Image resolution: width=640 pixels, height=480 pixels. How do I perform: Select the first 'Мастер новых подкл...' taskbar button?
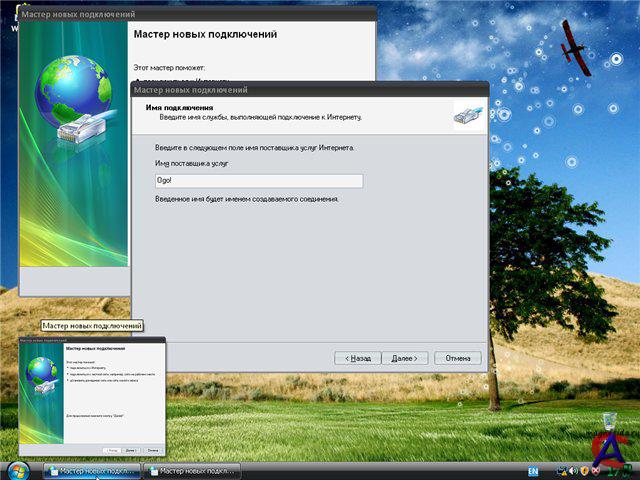[x=92, y=470]
